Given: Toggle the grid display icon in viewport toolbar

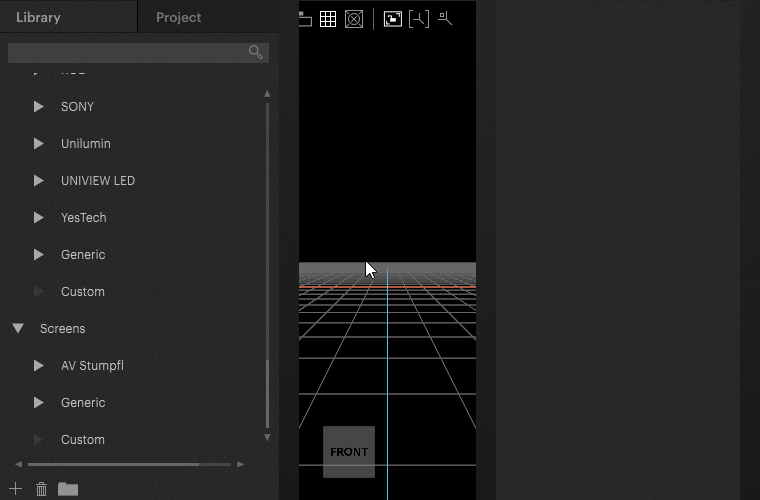Looking at the screenshot, I should tap(328, 19).
